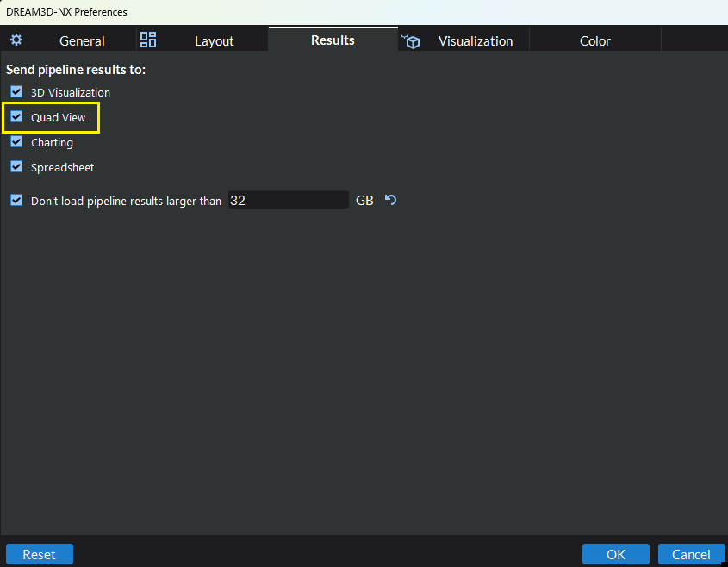The height and width of the screenshot is (567, 728).
Task: Toggle the Charting checkbox
Action: tap(16, 141)
